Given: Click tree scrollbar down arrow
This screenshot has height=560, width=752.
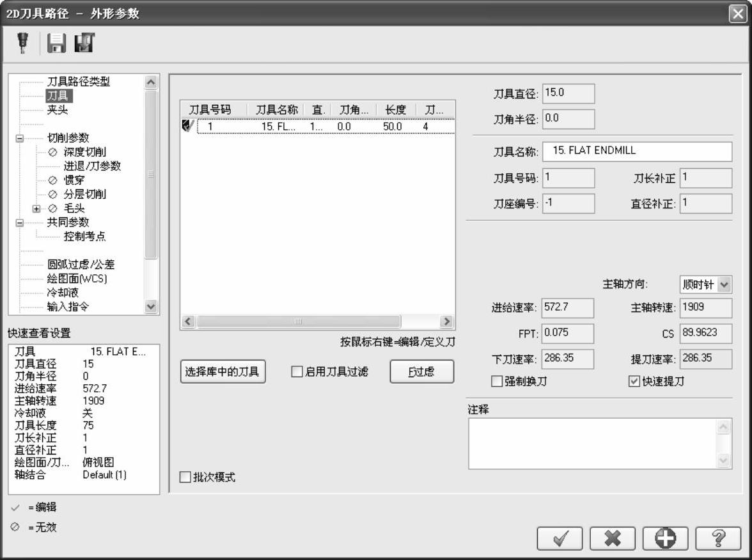Looking at the screenshot, I should point(151,306).
